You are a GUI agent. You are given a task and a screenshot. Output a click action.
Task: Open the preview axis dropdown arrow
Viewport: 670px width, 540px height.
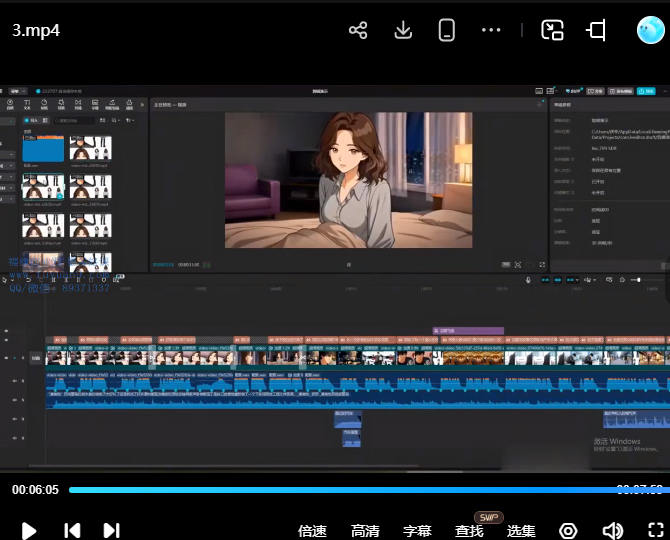click(595, 280)
